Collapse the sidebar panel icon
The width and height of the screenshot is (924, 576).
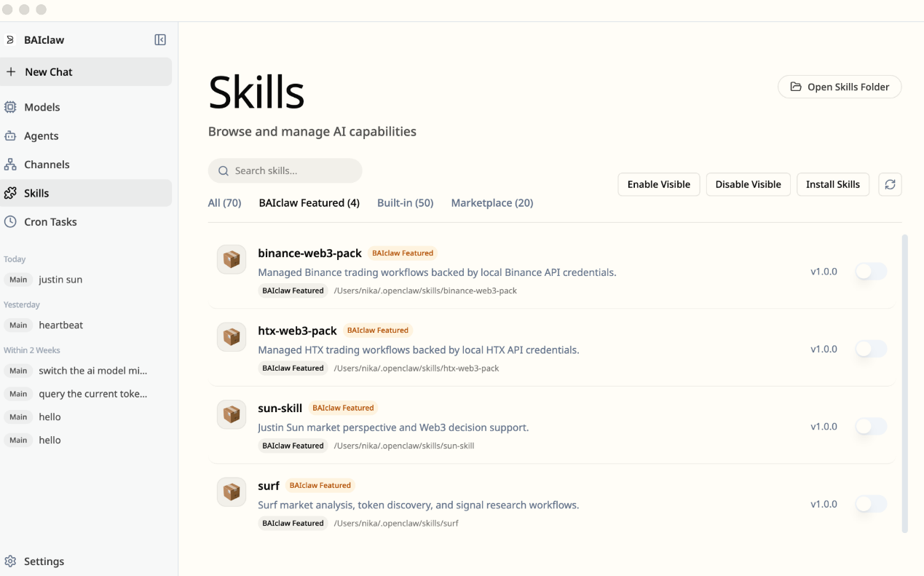(x=160, y=40)
